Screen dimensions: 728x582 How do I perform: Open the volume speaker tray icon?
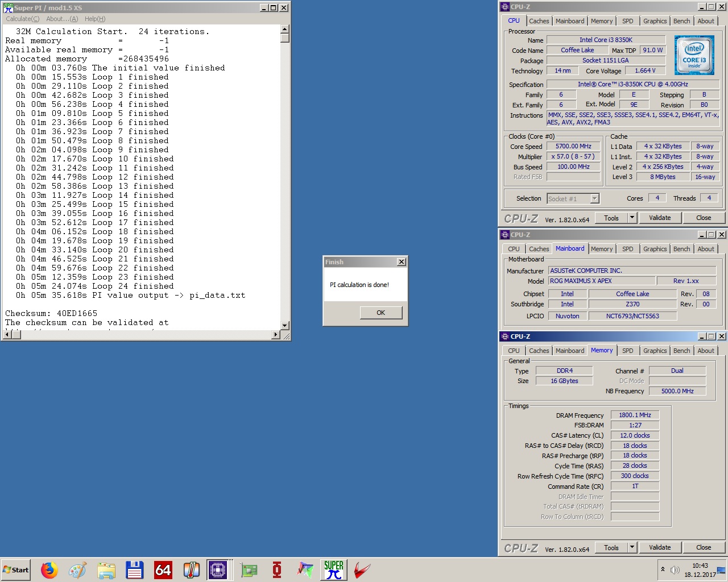675,569
